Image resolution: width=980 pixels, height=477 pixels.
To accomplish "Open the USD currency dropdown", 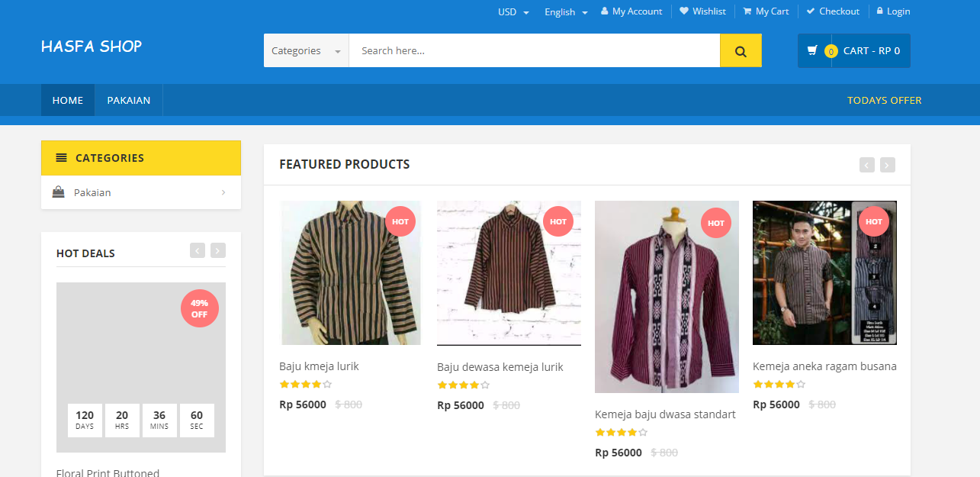I will pos(513,11).
